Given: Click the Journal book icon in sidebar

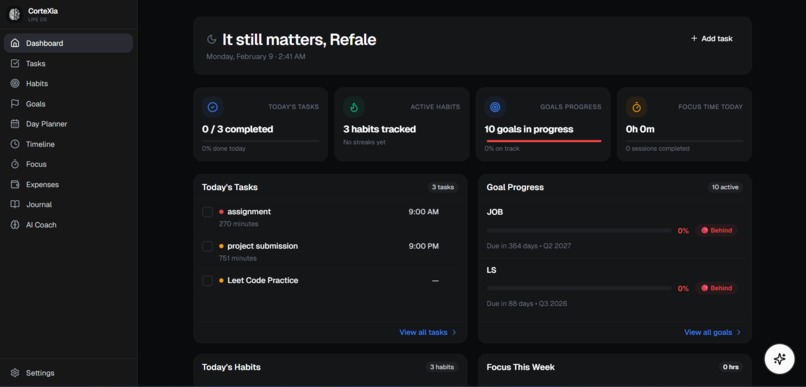Looking at the screenshot, I should 15,204.
